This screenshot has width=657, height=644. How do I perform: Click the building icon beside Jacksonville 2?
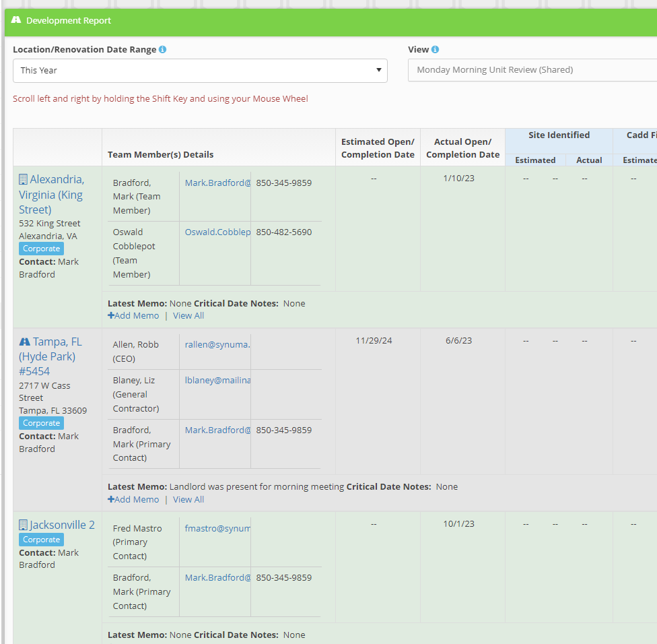point(23,525)
